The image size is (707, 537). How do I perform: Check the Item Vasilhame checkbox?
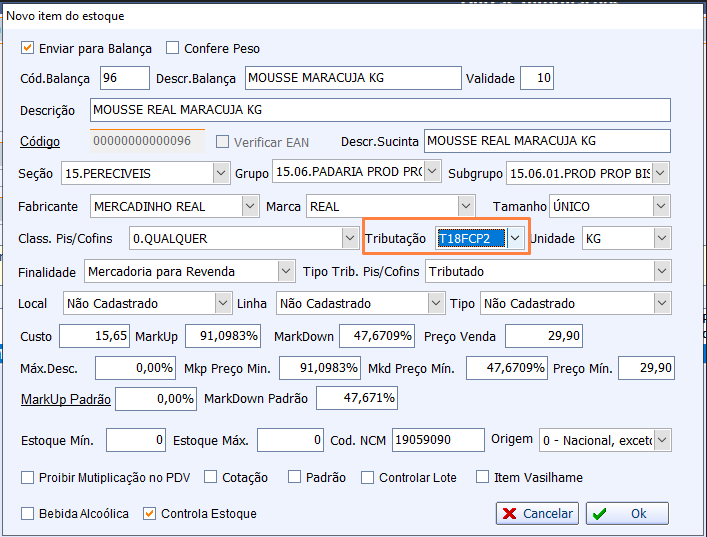click(x=483, y=477)
